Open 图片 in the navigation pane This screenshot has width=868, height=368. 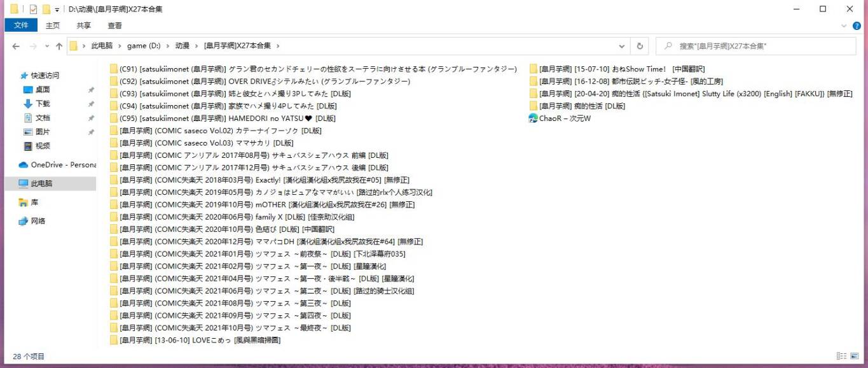point(43,132)
